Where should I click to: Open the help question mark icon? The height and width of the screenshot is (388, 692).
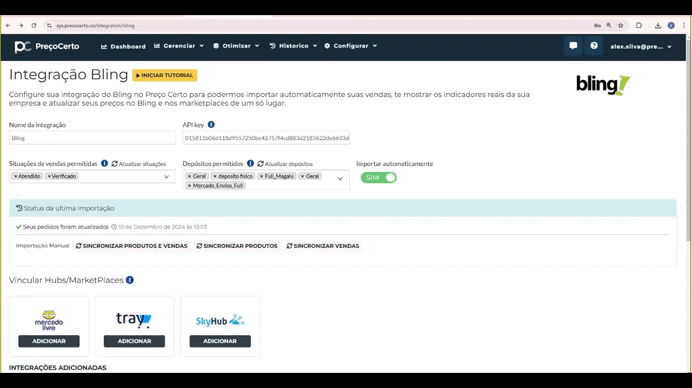pyautogui.click(x=594, y=46)
